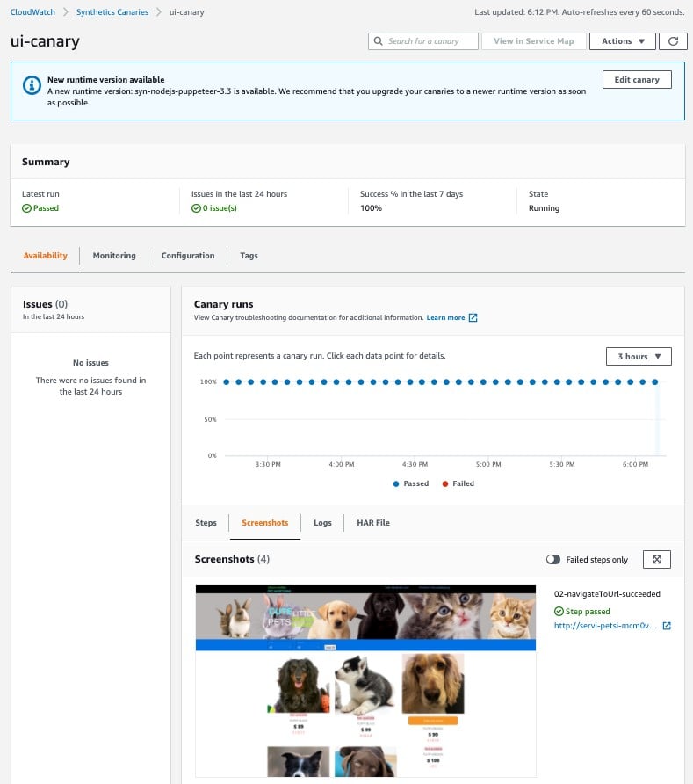Click the magnifier icon in canary search

[379, 41]
